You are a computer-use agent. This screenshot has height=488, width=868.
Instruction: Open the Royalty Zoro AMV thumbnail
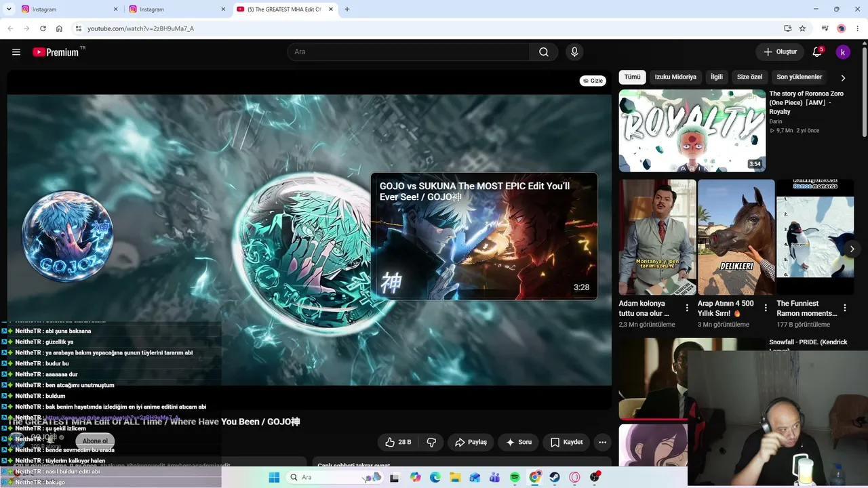[x=692, y=131]
